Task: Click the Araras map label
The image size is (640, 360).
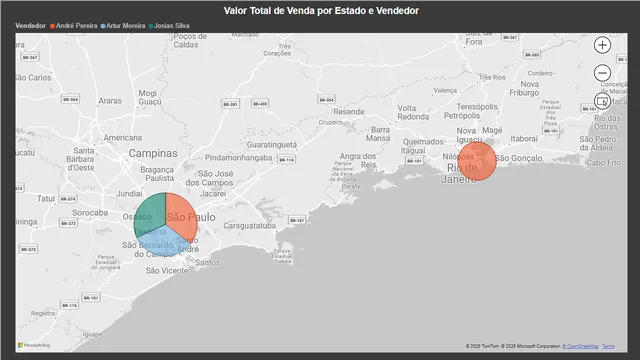Action: (x=110, y=100)
